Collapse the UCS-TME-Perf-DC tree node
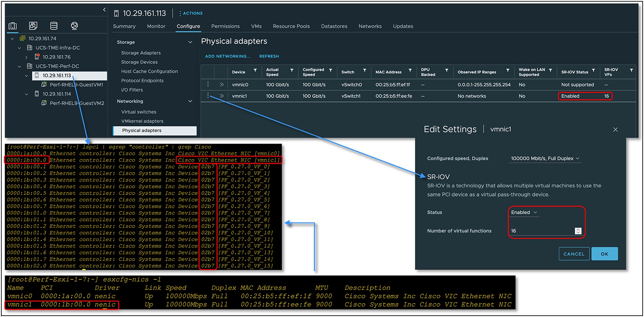This screenshot has height=317, width=644. coord(19,66)
